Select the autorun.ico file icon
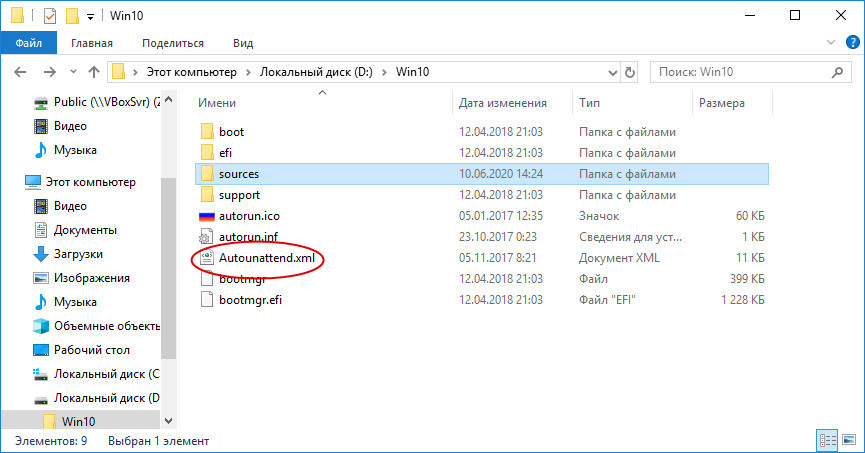This screenshot has height=453, width=865. coord(207,216)
